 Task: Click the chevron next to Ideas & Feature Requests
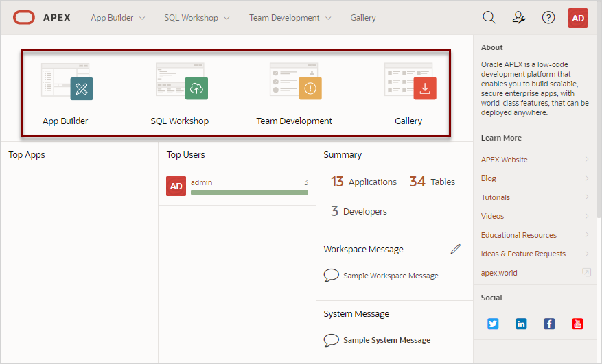pos(587,253)
